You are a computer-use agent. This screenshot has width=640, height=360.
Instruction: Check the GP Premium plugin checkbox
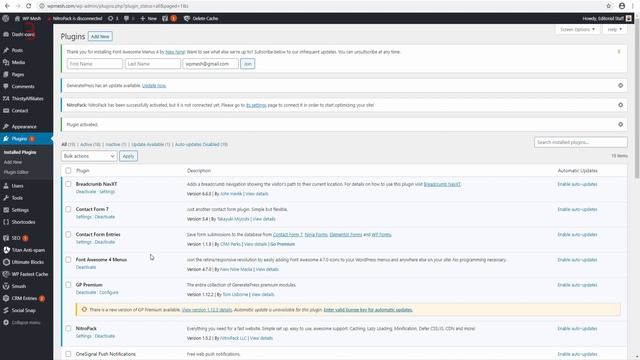pyautogui.click(x=68, y=285)
